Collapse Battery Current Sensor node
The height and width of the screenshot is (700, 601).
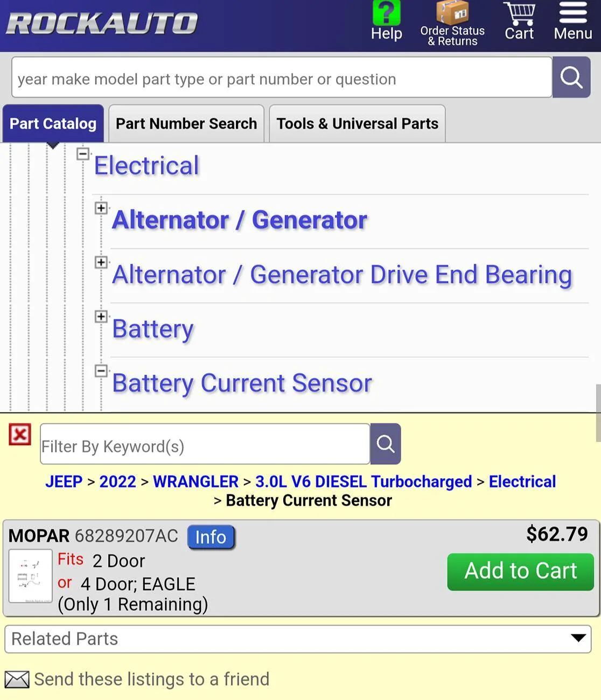point(101,371)
